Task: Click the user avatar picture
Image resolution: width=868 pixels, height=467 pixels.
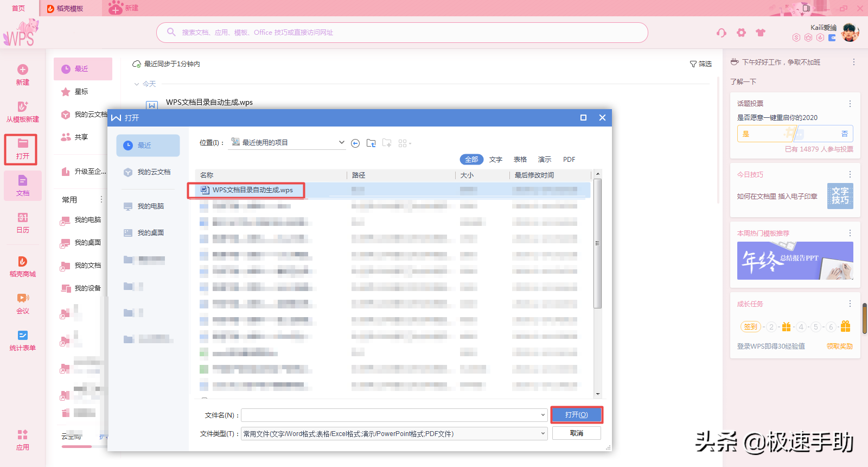Action: (850, 33)
